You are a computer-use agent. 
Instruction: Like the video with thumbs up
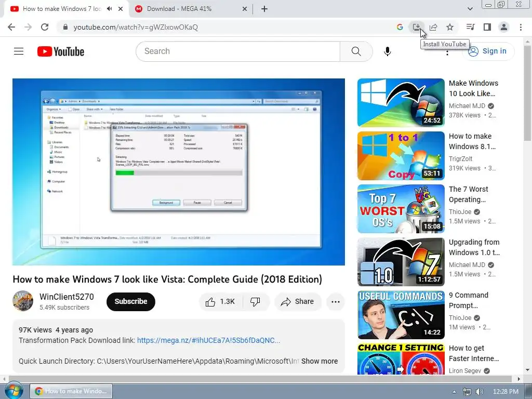click(x=220, y=301)
